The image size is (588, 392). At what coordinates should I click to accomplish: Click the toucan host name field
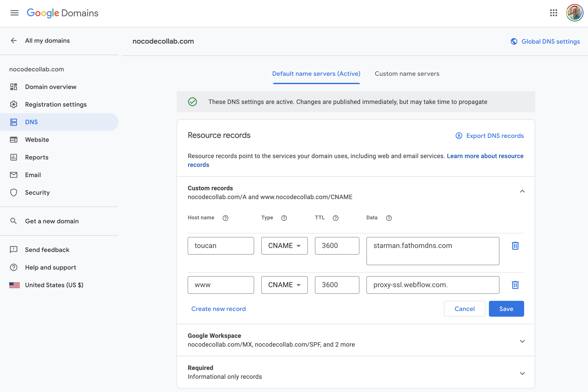pyautogui.click(x=221, y=246)
